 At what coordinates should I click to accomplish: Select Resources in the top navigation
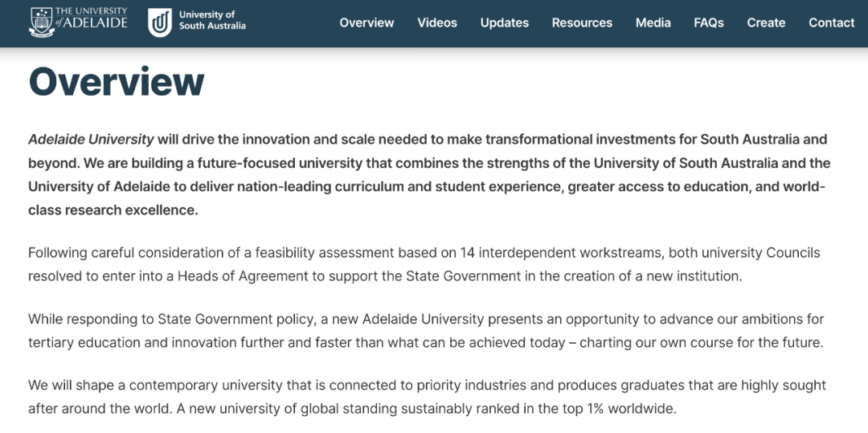point(582,22)
